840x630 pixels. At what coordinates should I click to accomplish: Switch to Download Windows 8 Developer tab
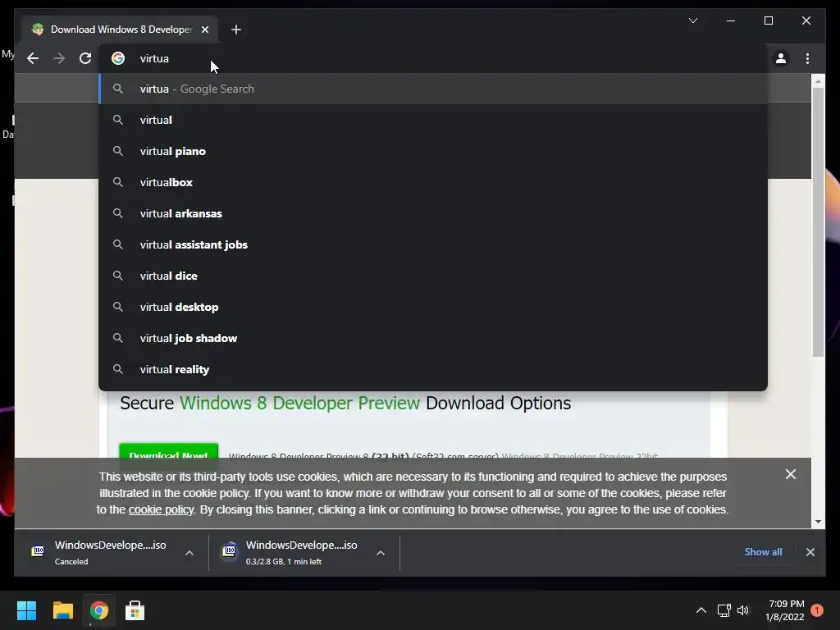pos(121,30)
